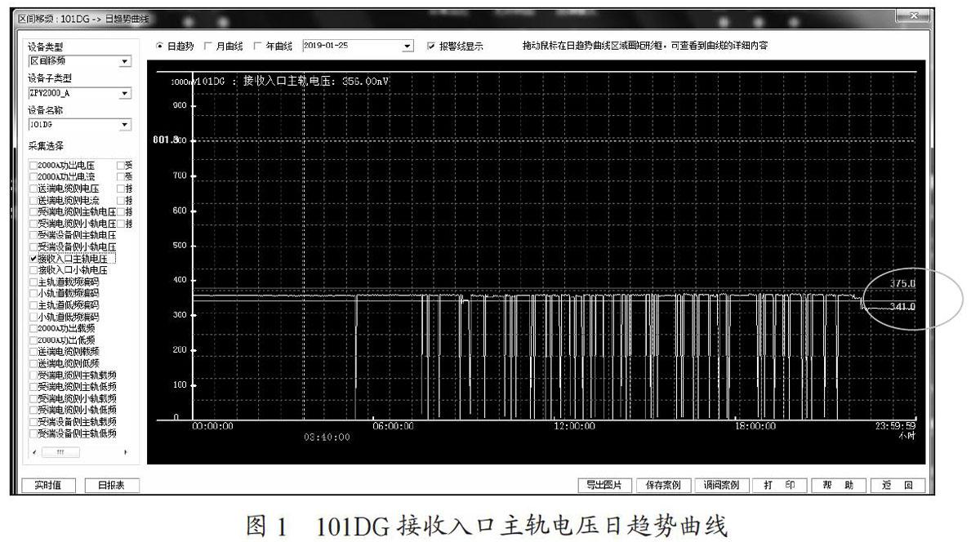Check the 2000A功出电压 checkbox
The image size is (980, 542).
click(x=33, y=165)
